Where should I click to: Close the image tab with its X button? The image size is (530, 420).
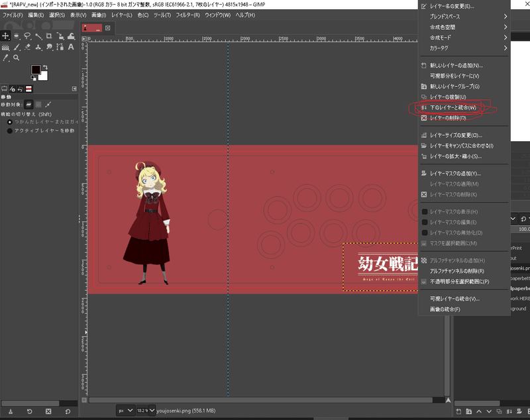[108, 28]
